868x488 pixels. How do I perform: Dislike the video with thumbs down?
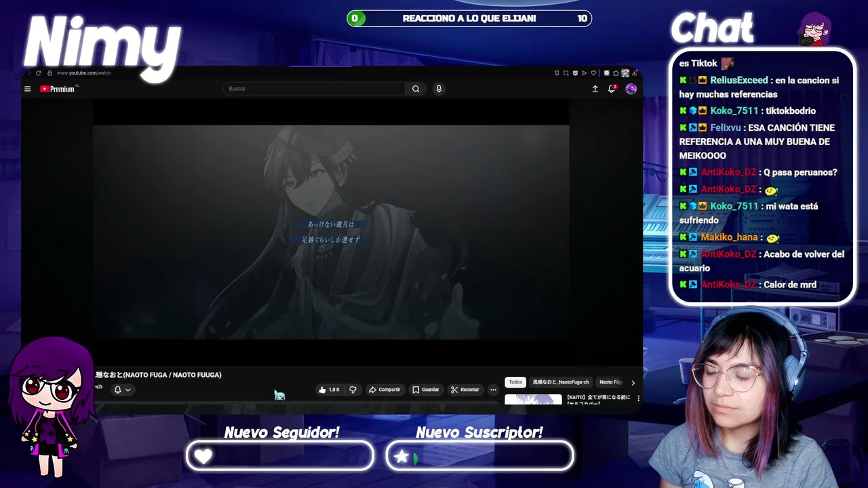point(353,390)
